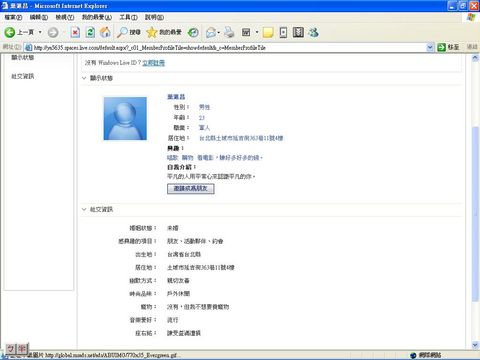Click the 看電影 interest link
Screen dimensions: 480x360
205,157
